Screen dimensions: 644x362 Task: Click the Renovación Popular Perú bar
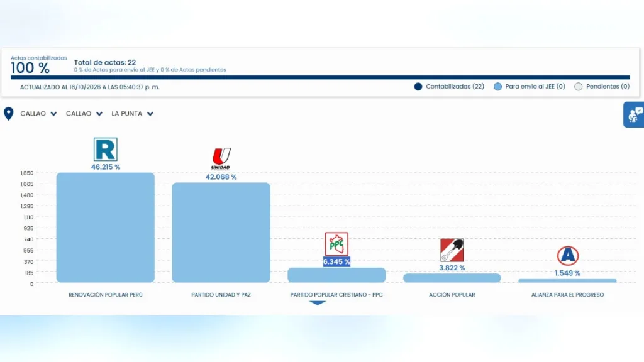coord(106,228)
